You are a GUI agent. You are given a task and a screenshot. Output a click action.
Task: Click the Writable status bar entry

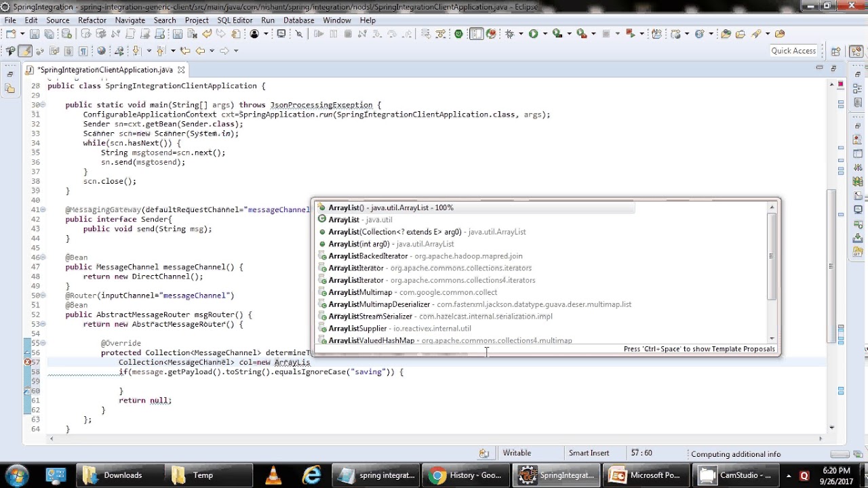coord(517,453)
